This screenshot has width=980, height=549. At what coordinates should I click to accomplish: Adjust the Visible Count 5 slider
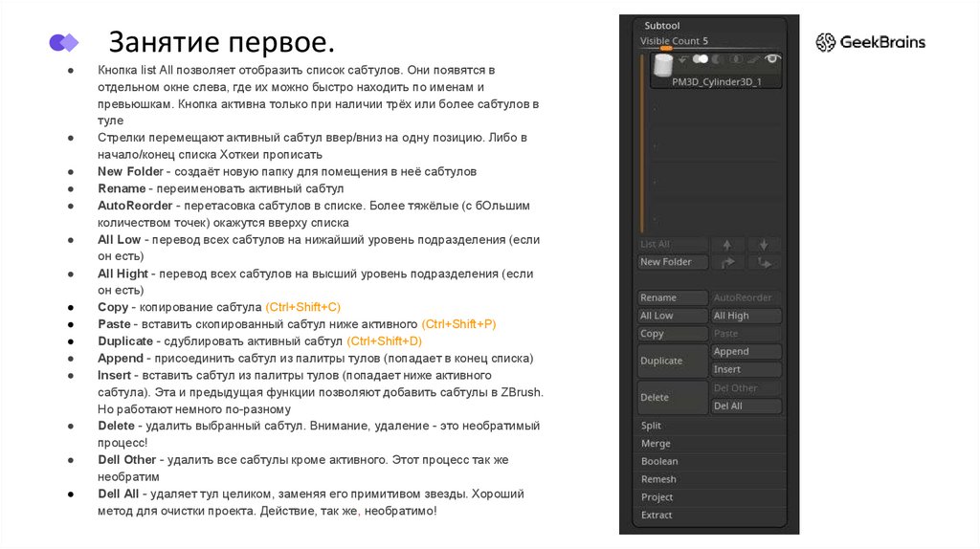coord(711,42)
